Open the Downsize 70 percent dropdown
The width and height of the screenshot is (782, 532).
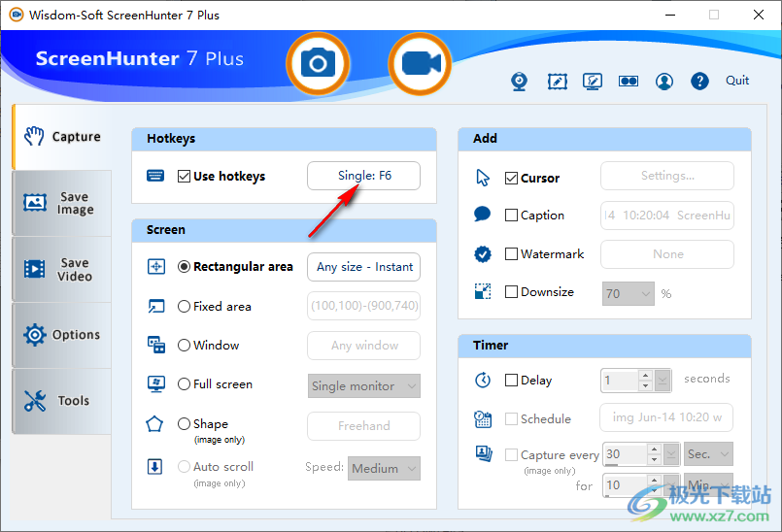[629, 294]
